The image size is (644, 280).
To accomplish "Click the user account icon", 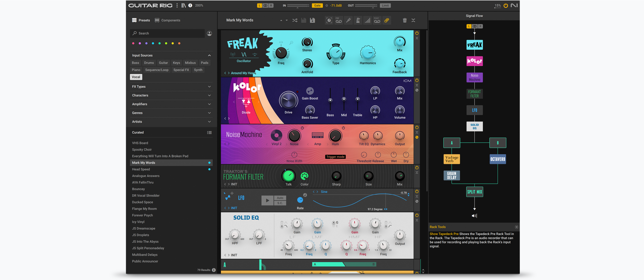I will pyautogui.click(x=210, y=33).
